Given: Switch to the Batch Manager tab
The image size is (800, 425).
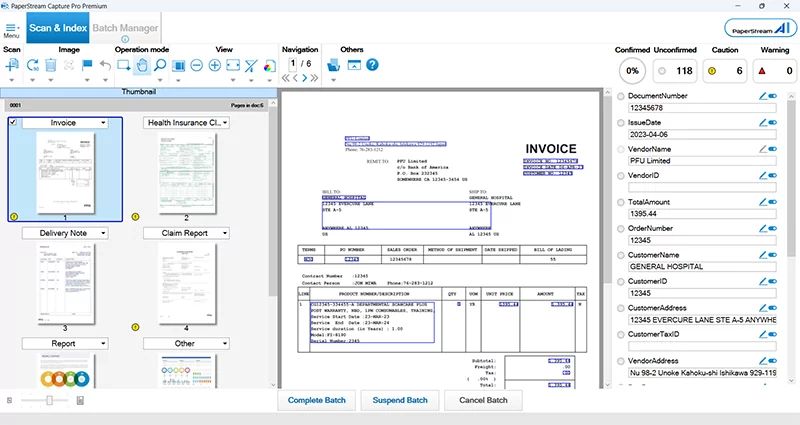Looking at the screenshot, I should (125, 29).
